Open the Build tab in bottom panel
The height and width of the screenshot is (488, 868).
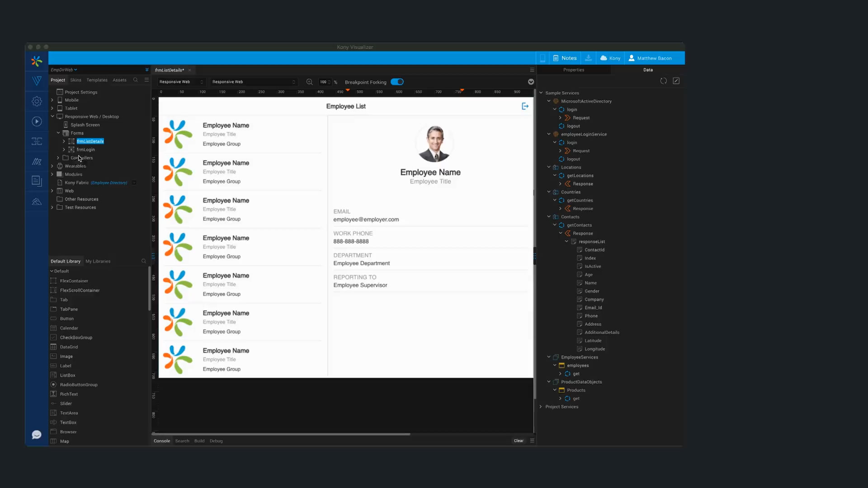199,441
